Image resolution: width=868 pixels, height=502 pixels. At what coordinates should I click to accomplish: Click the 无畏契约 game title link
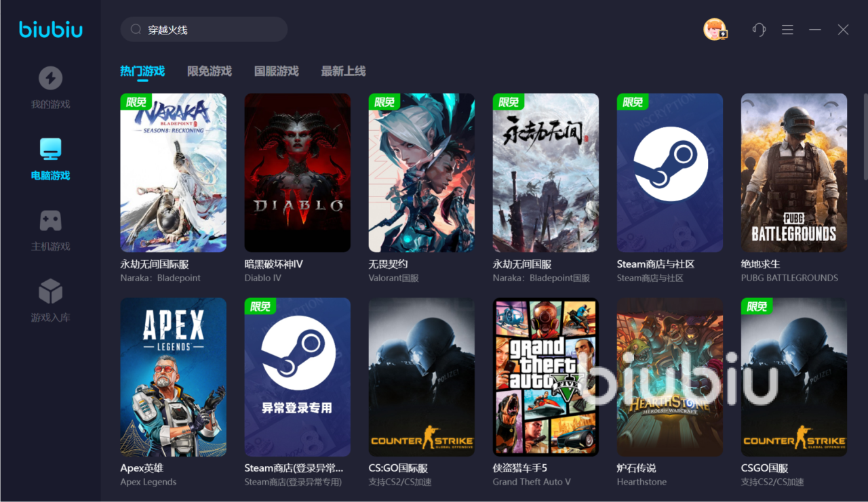point(388,264)
